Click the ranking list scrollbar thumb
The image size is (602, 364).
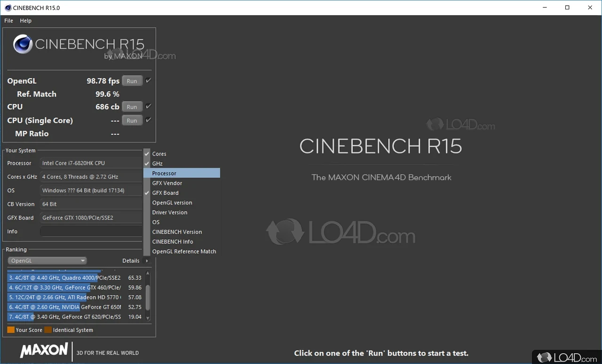(x=148, y=297)
